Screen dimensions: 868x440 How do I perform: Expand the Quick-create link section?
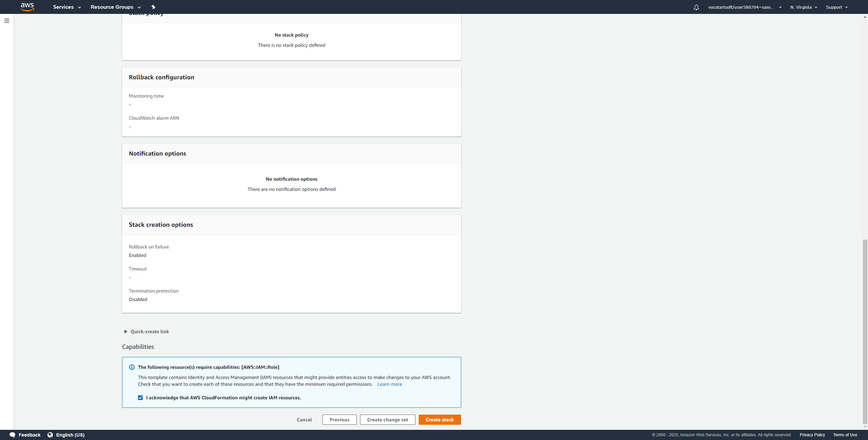pyautogui.click(x=146, y=332)
